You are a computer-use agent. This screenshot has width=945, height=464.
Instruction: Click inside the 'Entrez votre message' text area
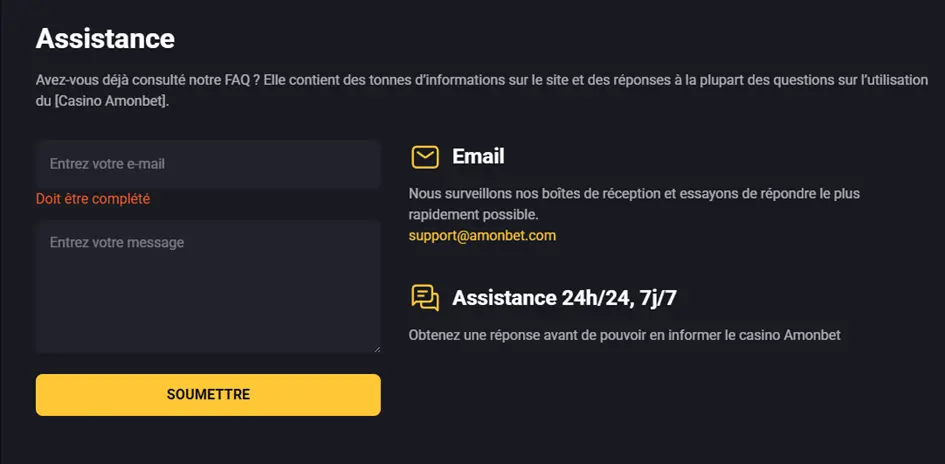click(x=208, y=287)
